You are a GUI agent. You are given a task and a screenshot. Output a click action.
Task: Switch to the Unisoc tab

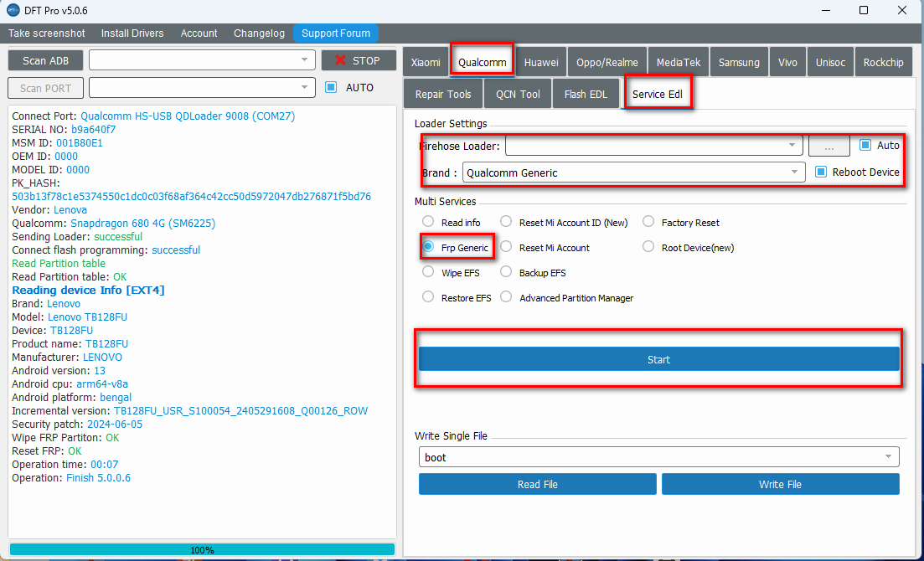click(830, 62)
